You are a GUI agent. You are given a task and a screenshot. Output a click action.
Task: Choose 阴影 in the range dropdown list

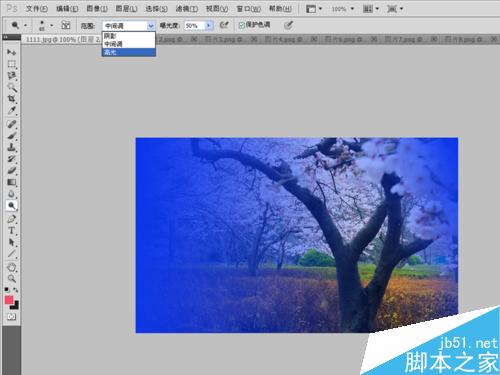pyautogui.click(x=129, y=36)
